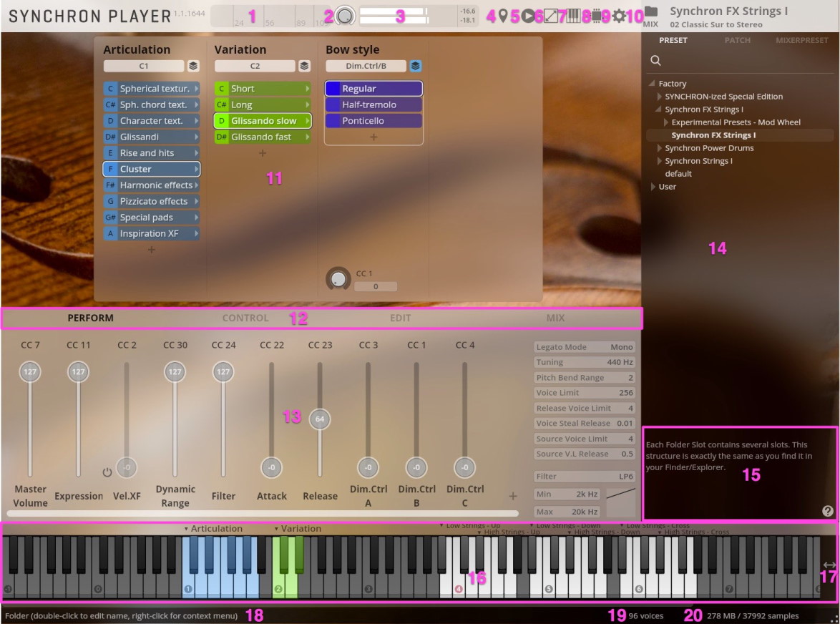The width and height of the screenshot is (840, 624).
Task: Click the Dynamic Range fader handle
Action: (x=175, y=371)
